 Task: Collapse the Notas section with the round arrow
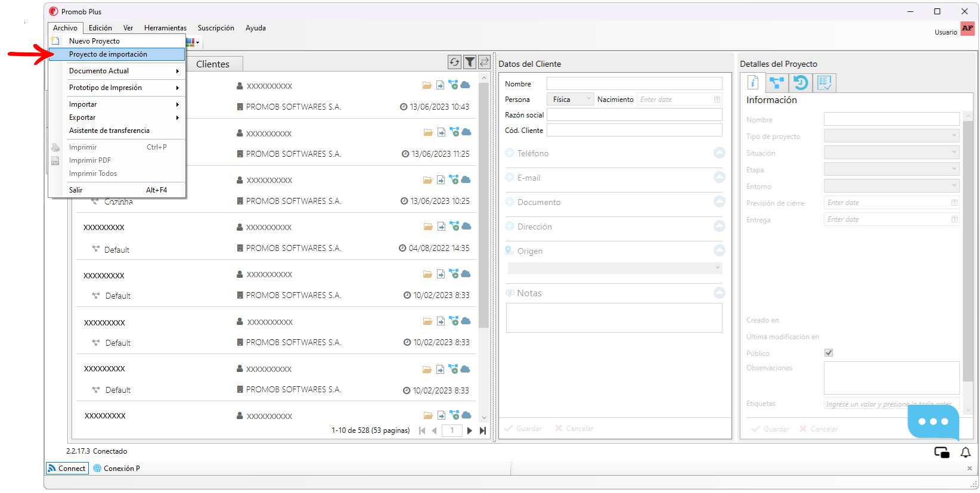coord(720,293)
